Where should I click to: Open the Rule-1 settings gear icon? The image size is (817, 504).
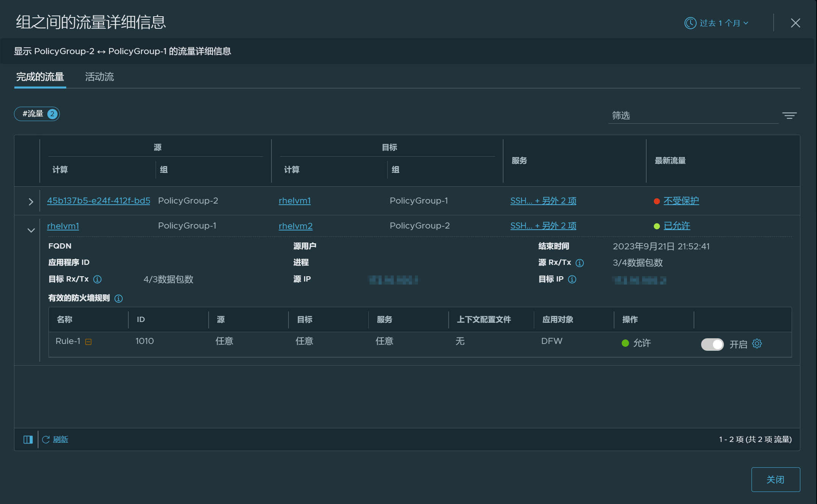point(757,344)
